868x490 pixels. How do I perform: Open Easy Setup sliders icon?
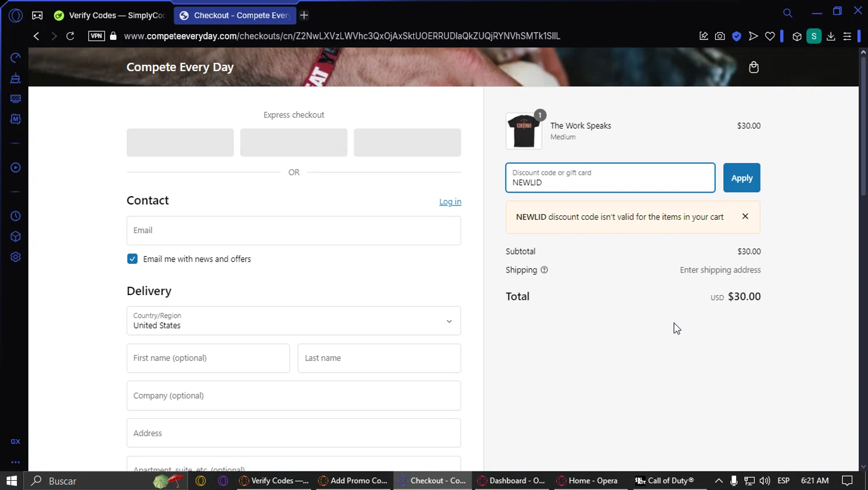pyautogui.click(x=847, y=36)
